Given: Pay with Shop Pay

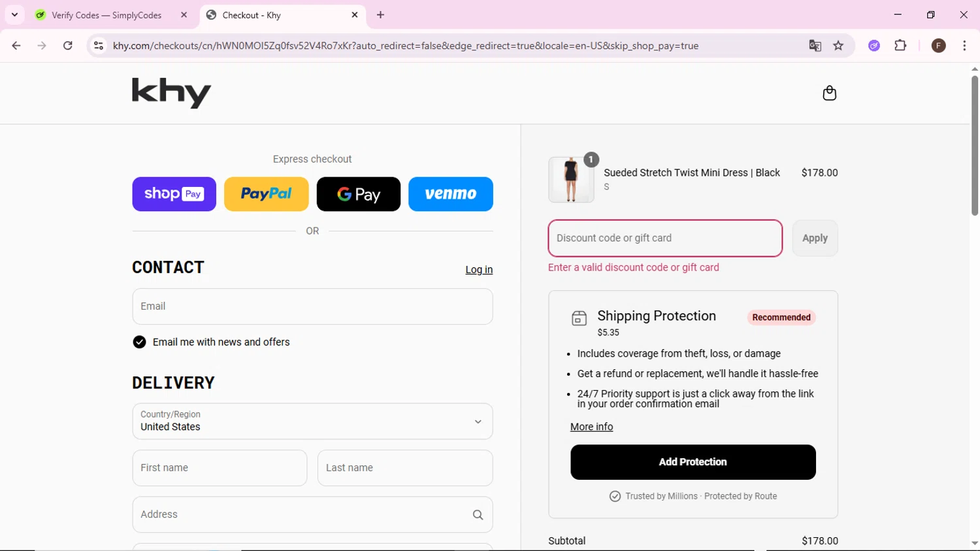Looking at the screenshot, I should click(174, 194).
